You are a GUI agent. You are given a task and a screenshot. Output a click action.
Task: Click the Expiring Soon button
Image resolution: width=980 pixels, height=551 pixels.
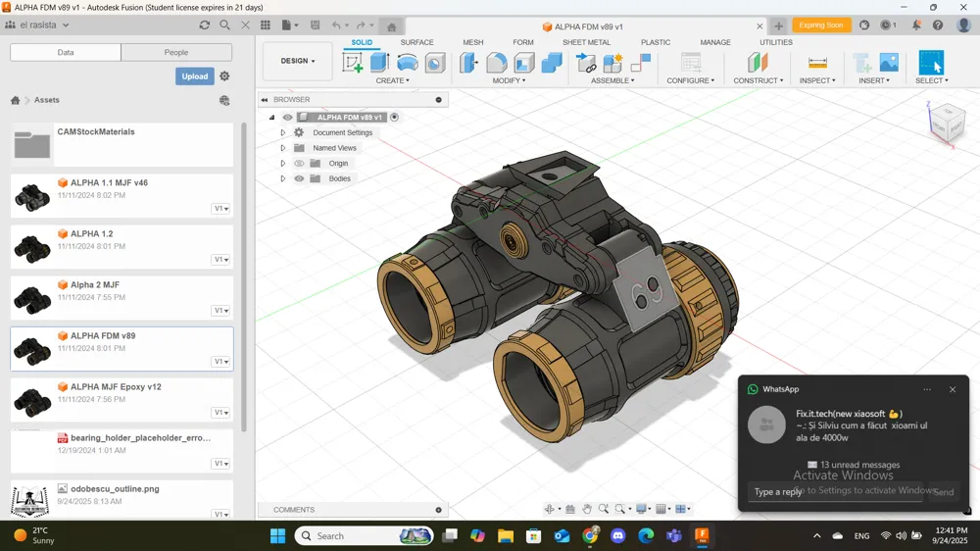(820, 25)
